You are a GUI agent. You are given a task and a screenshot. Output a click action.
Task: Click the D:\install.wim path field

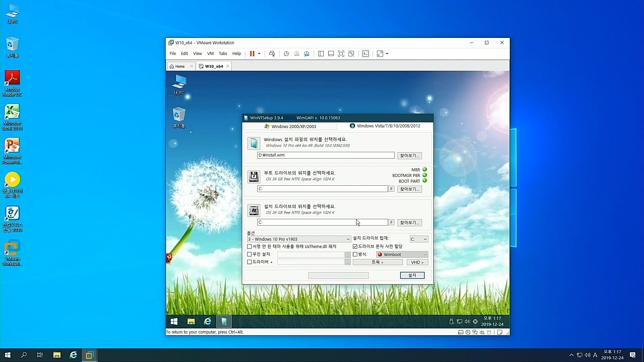[x=326, y=155]
